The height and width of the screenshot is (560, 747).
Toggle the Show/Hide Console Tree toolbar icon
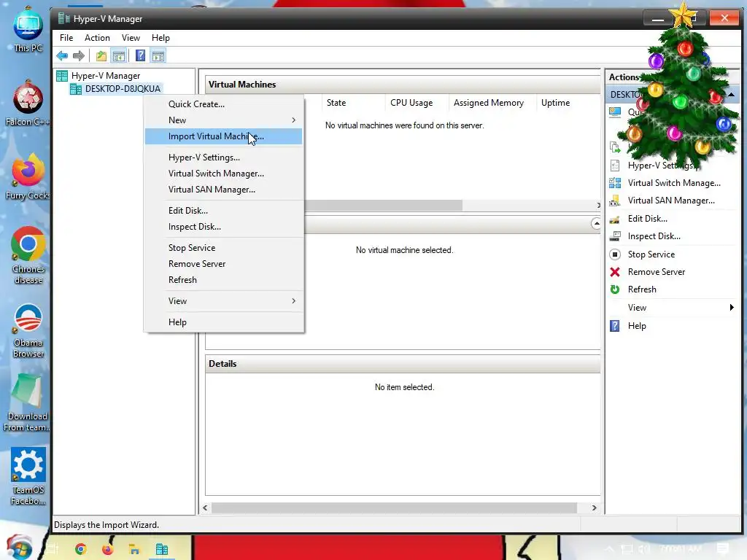pyautogui.click(x=119, y=56)
